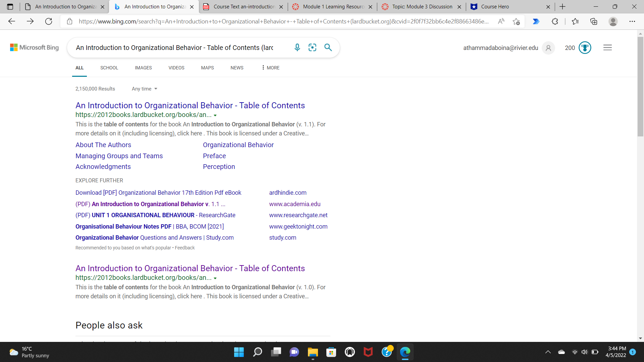Open Teams Chat from the taskbar
The width and height of the screenshot is (644, 362).
pos(294,352)
